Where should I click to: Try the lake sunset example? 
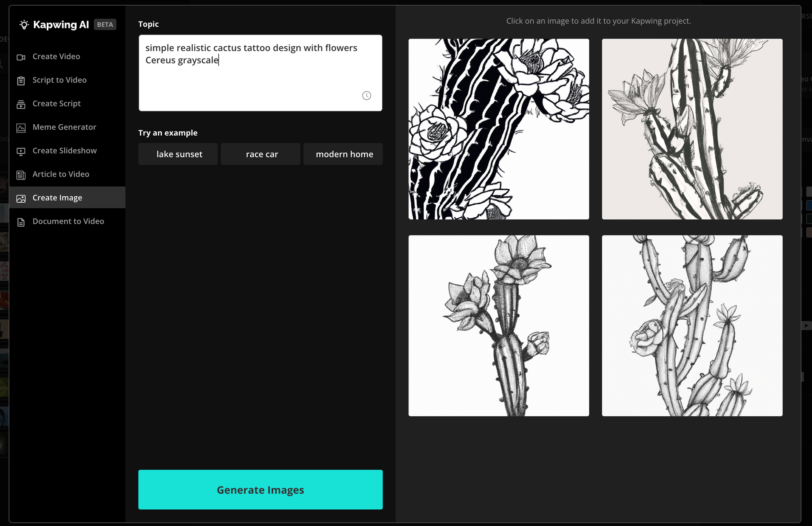(179, 154)
